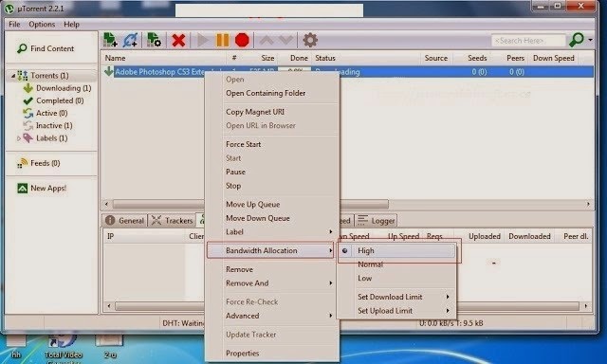607x364 pixels.
Task: Switch to the Logger tab
Action: click(x=376, y=221)
